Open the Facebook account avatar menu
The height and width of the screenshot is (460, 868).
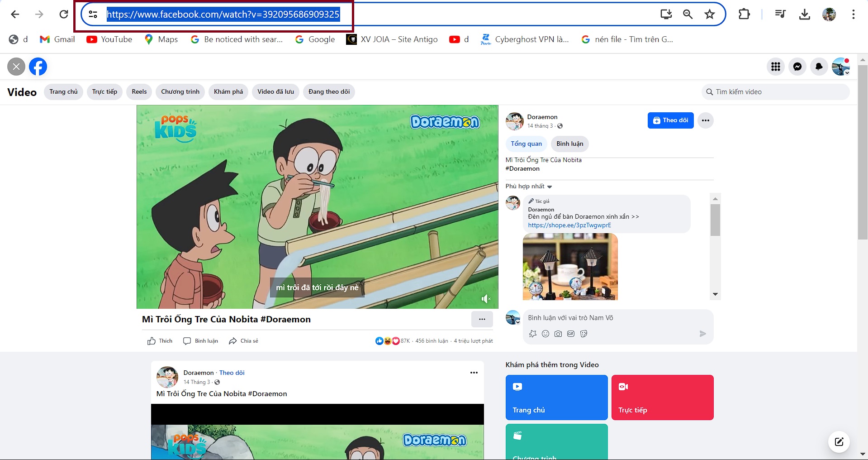coord(841,67)
